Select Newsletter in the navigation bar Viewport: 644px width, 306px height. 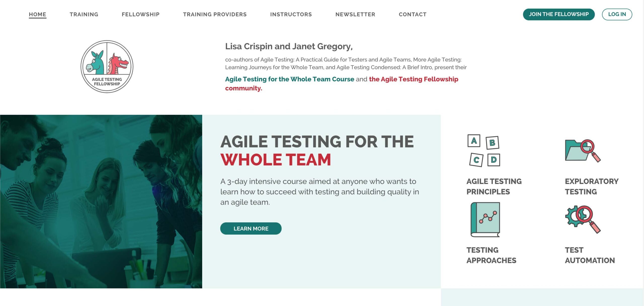click(x=355, y=14)
